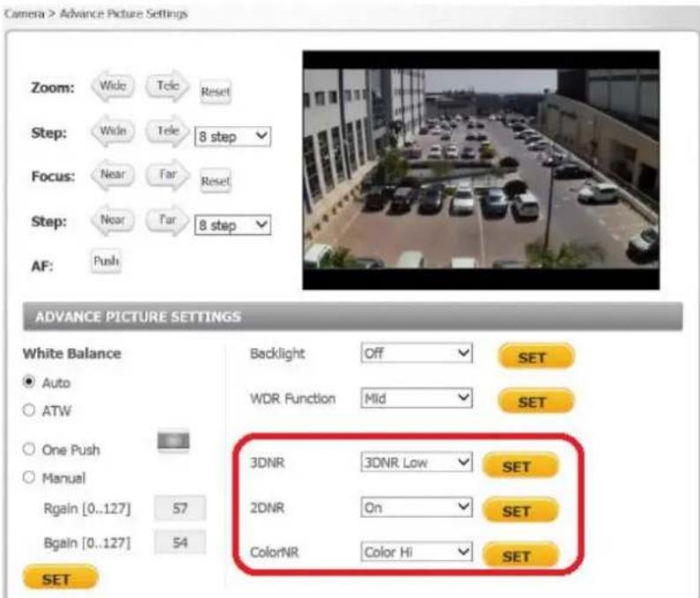Click the gray One Push trigger button
Image resolution: width=700 pixels, height=598 pixels.
173,441
